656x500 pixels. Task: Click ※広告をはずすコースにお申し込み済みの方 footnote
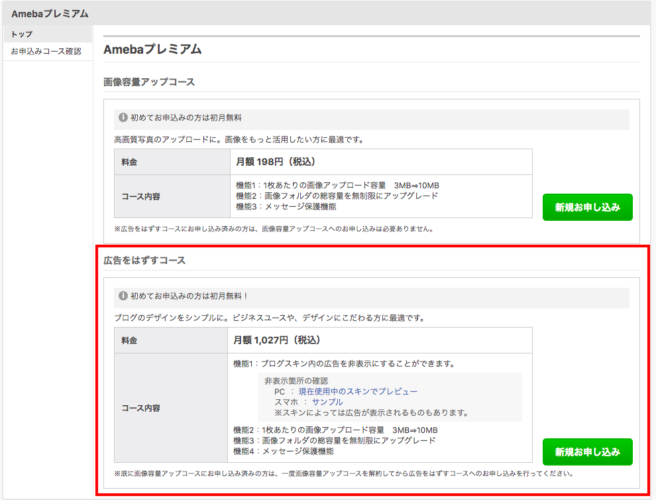pyautogui.click(x=275, y=229)
